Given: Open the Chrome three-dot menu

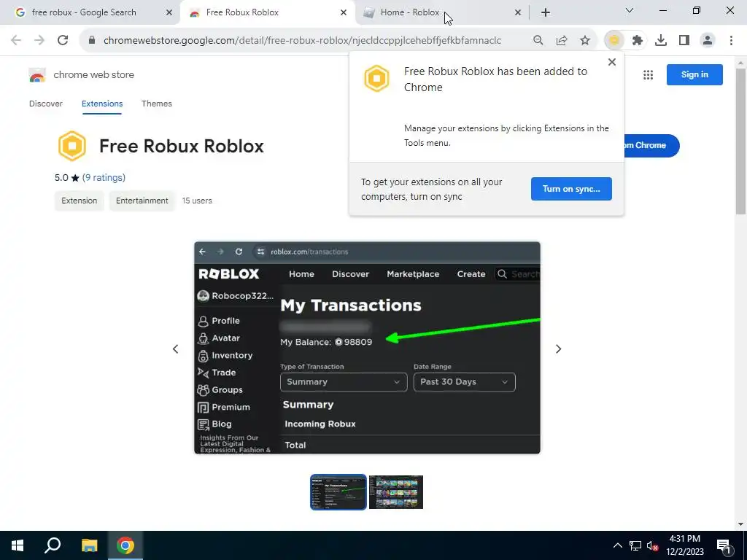Looking at the screenshot, I should click(731, 41).
